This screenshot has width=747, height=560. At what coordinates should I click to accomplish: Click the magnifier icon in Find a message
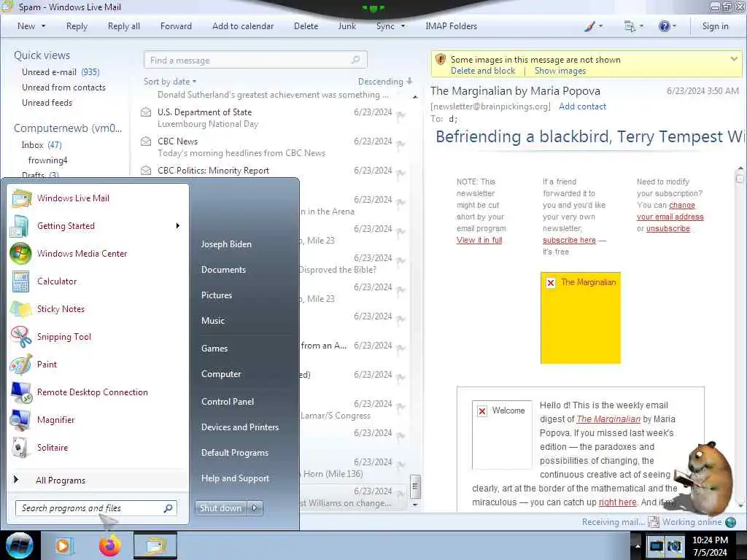(x=355, y=60)
